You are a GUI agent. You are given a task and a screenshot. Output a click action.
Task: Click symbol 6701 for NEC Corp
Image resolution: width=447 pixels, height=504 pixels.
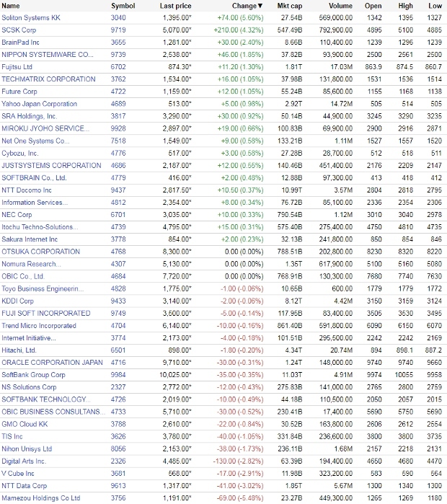(x=118, y=214)
